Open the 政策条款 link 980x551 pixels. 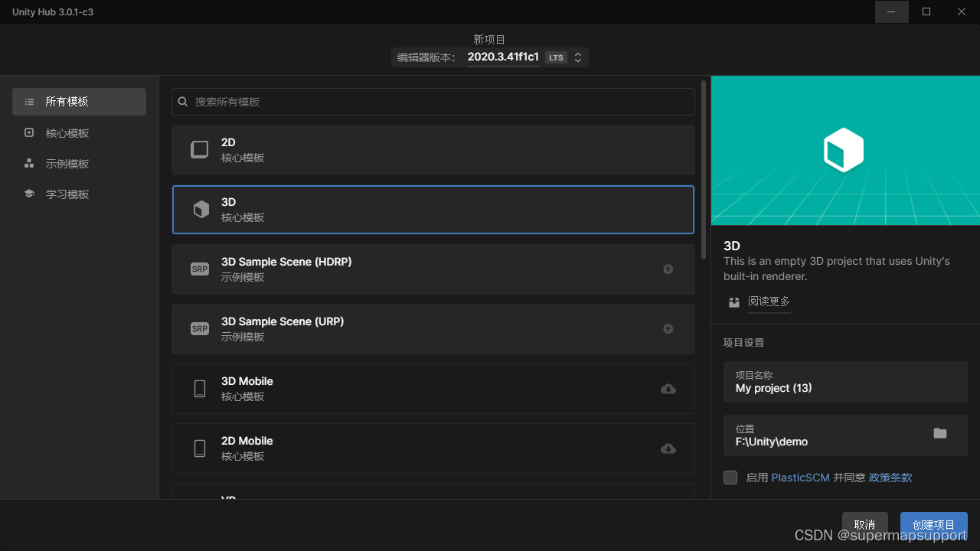click(890, 478)
